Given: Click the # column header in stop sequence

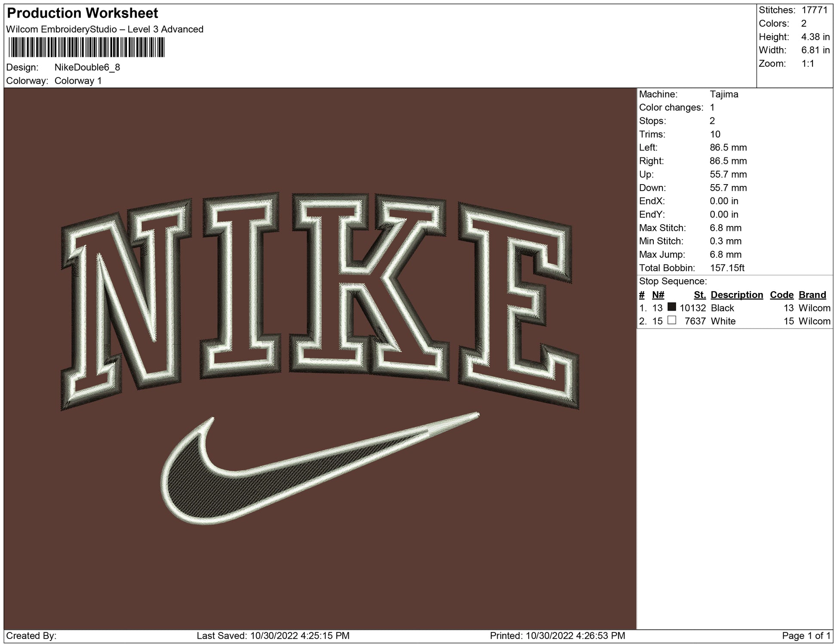Looking at the screenshot, I should pos(642,295).
